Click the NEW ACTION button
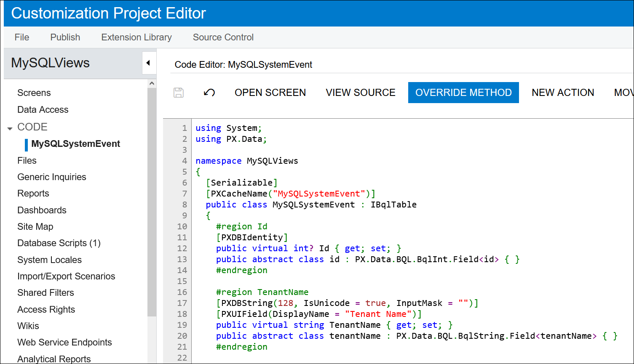 (563, 93)
